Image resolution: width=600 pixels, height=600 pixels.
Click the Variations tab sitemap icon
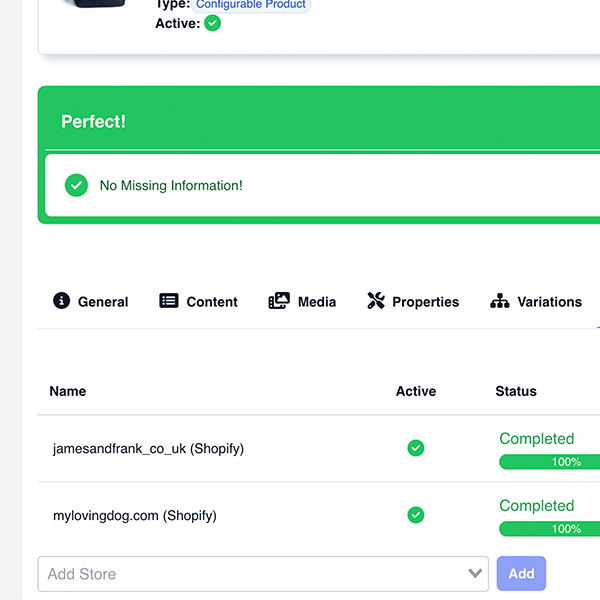pos(500,301)
